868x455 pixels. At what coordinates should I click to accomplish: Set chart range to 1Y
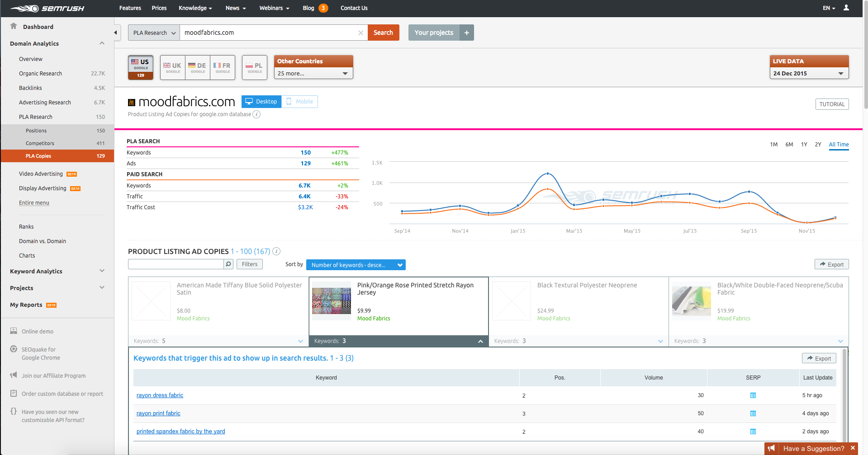804,145
